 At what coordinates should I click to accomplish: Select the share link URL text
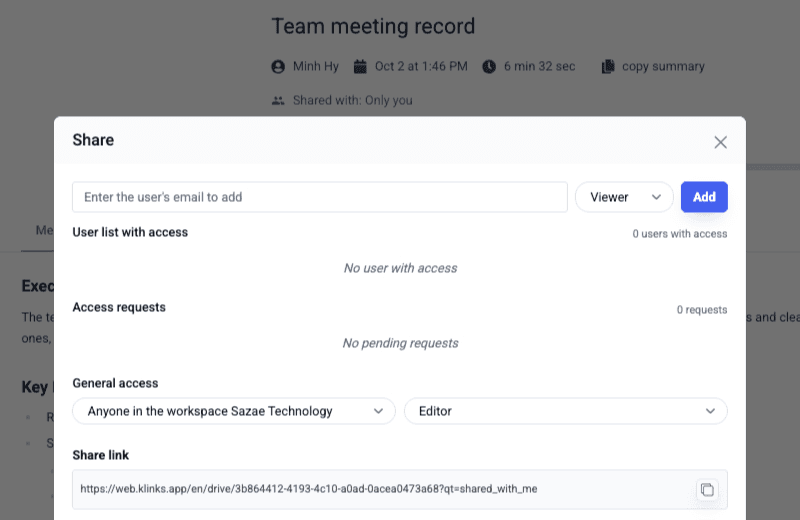[309, 489]
